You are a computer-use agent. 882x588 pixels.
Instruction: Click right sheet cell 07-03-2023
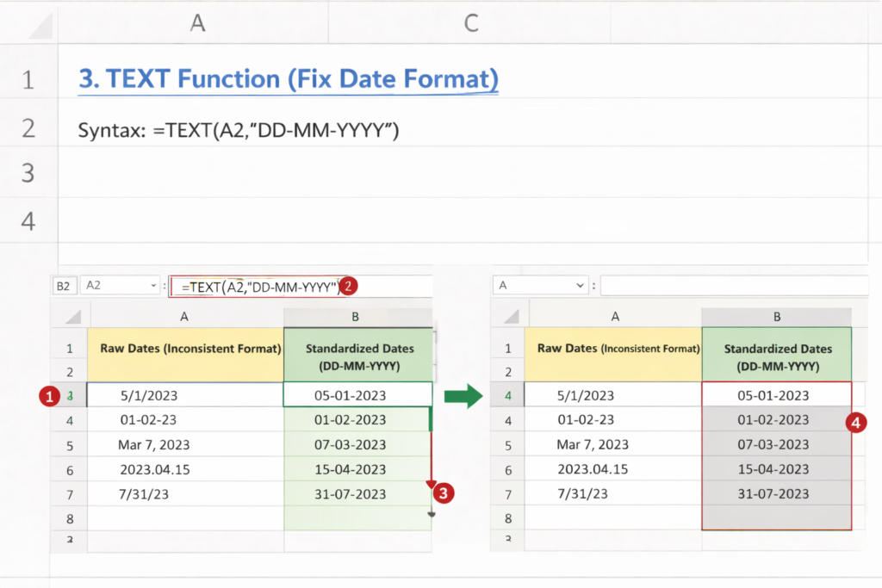777,444
